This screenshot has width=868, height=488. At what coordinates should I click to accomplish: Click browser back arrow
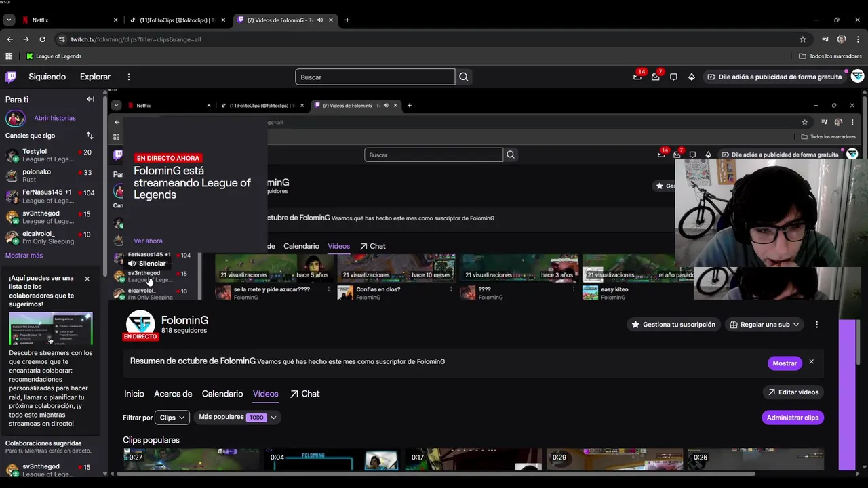(9, 39)
